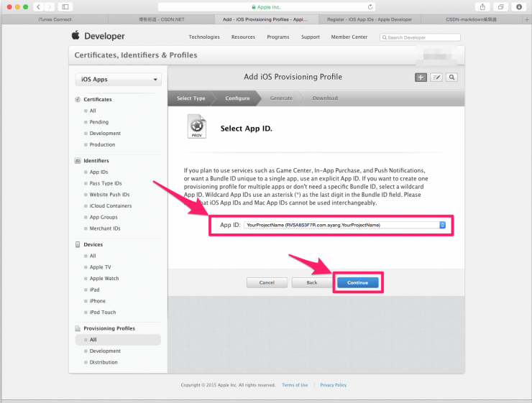Click the Continue button
The width and height of the screenshot is (532, 403).
tap(357, 283)
